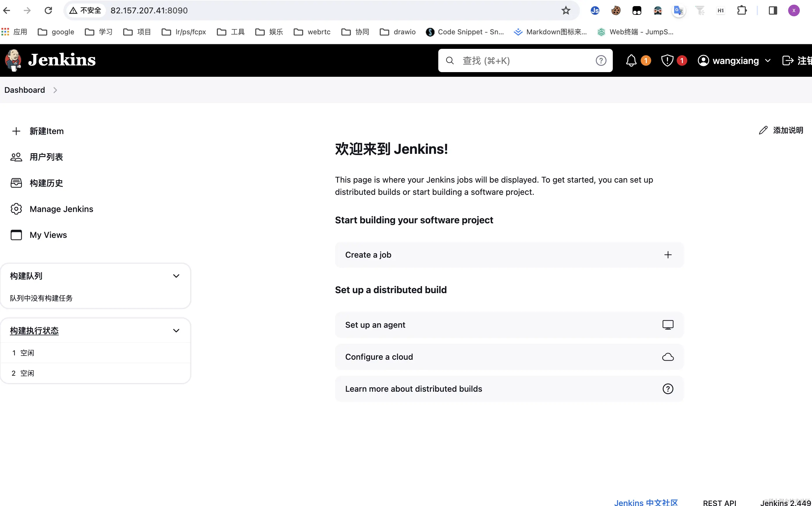Open the Markdown图标 bookmark

pos(550,32)
